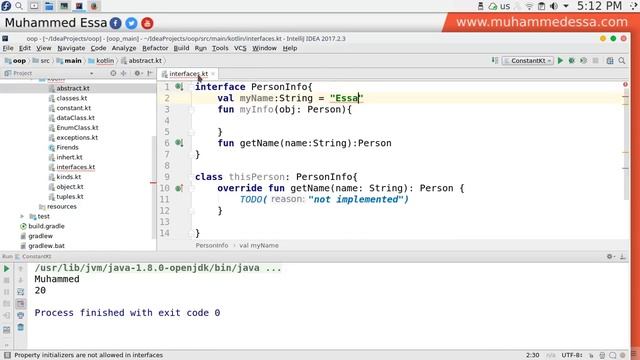Open Search Everywhere magnifier in toolbar

(622, 60)
